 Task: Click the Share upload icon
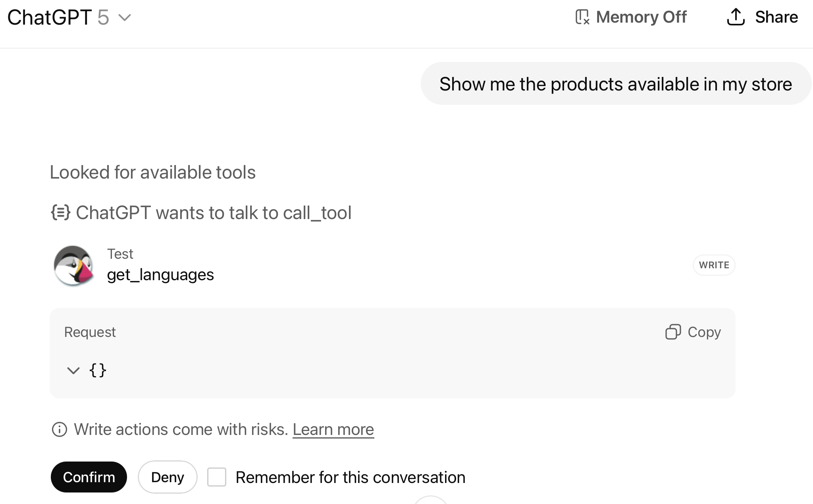736,17
